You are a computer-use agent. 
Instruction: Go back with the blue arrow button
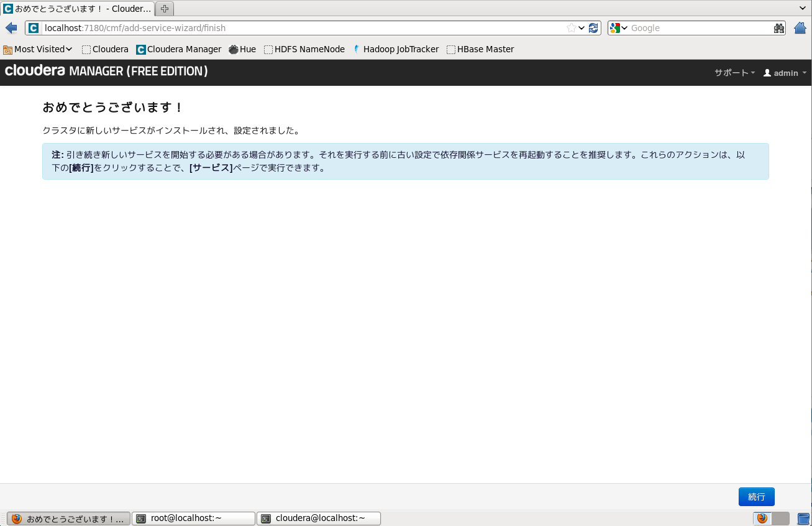pos(11,28)
